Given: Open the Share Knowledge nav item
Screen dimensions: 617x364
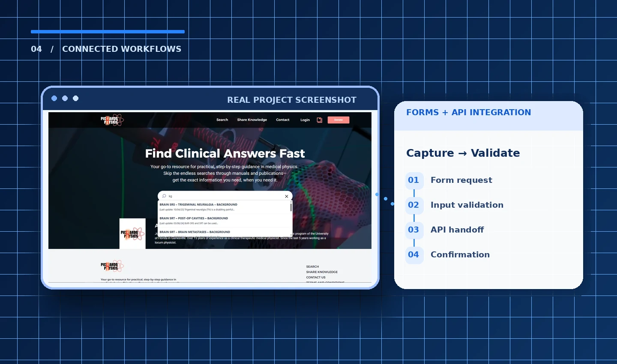Looking at the screenshot, I should coord(252,120).
